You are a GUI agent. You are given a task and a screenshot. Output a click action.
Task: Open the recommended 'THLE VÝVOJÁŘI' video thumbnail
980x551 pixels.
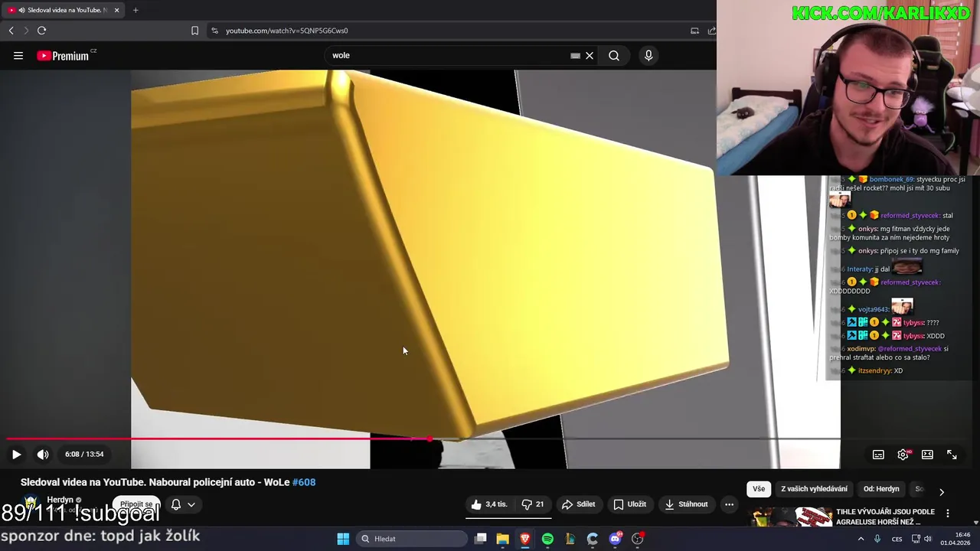tap(791, 518)
